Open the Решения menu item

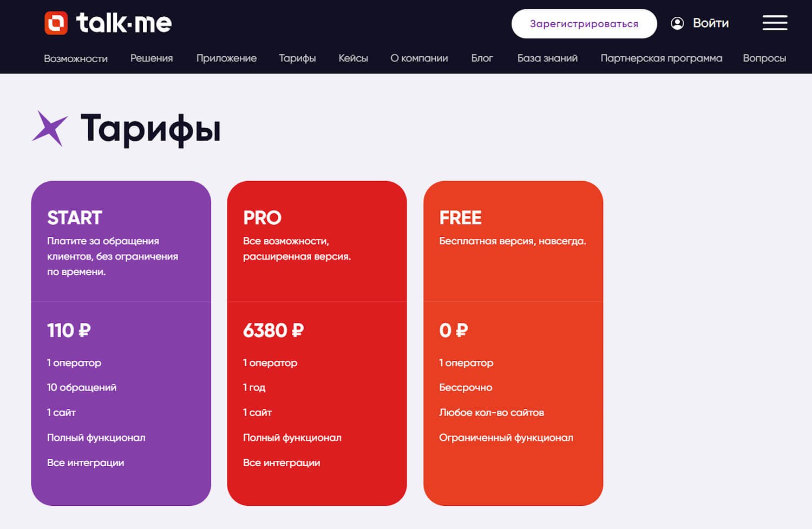click(x=152, y=58)
